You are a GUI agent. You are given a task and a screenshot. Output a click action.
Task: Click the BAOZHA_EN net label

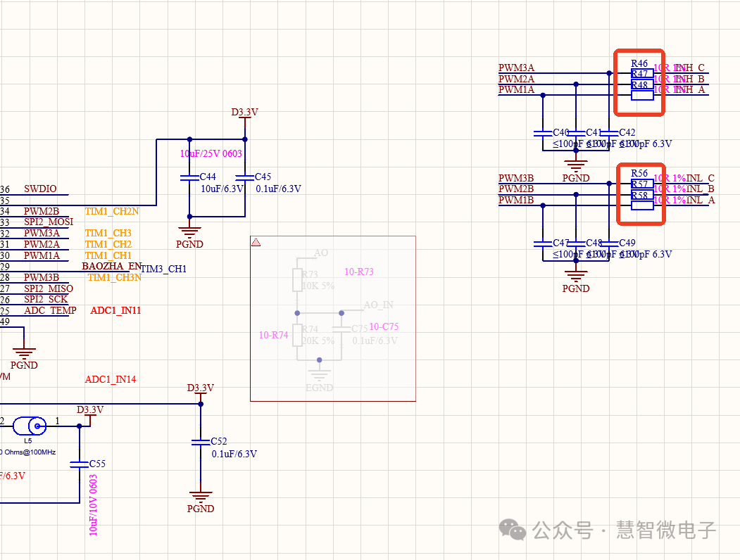point(111,266)
